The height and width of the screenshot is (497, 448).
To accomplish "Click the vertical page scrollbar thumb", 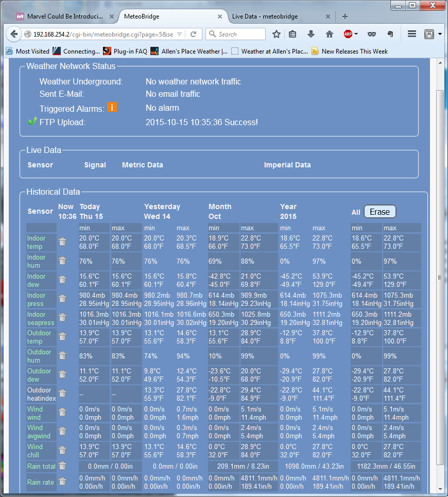I will (x=440, y=278).
